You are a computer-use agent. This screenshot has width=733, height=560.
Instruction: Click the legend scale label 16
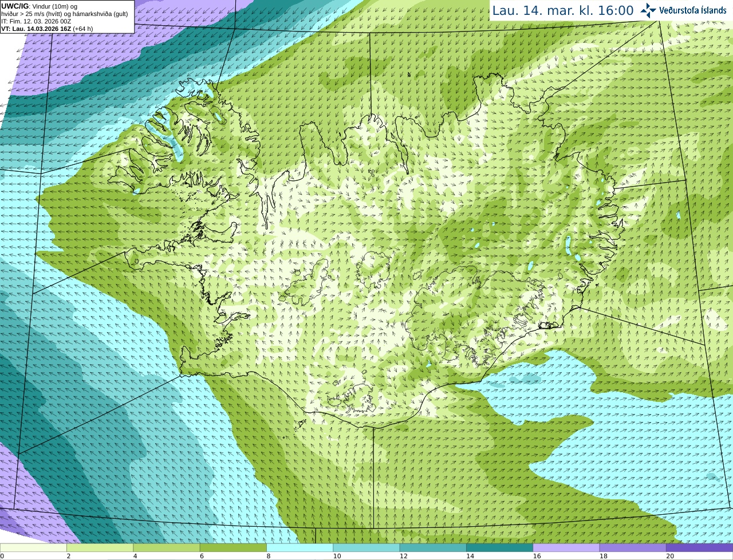coord(537,556)
